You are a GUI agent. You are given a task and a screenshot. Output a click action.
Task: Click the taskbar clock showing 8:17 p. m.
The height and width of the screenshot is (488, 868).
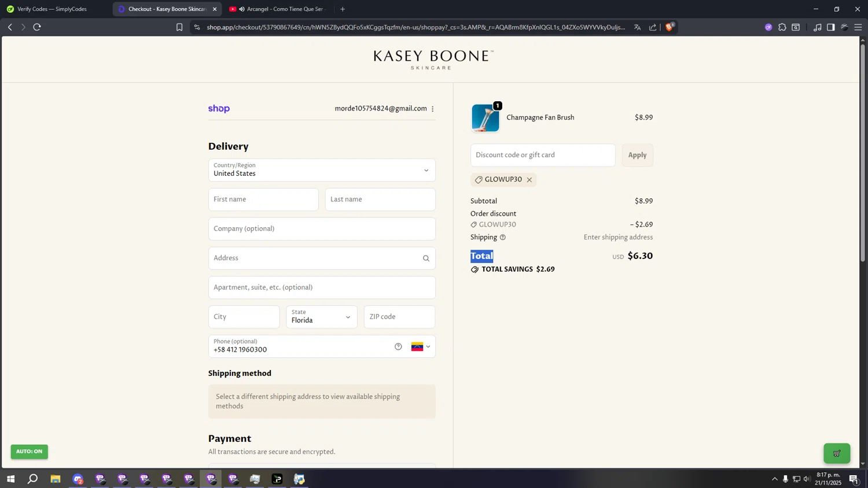click(828, 479)
